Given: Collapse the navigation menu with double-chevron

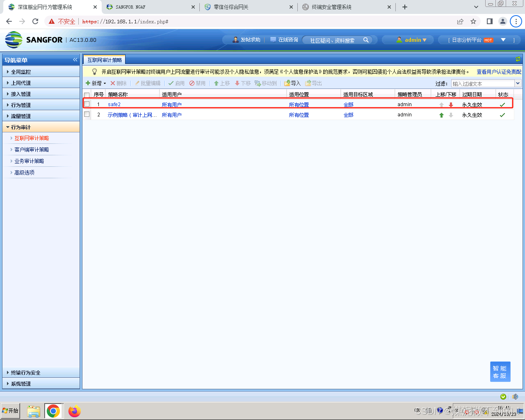Looking at the screenshot, I should pyautogui.click(x=75, y=60).
